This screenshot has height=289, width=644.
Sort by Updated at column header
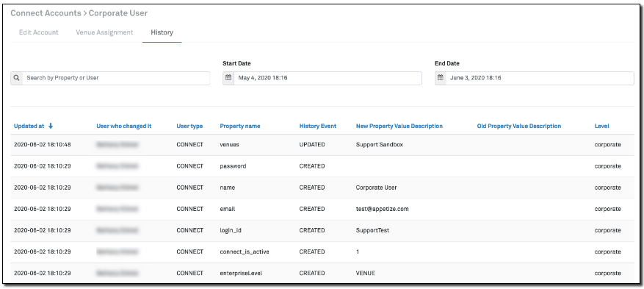(29, 126)
